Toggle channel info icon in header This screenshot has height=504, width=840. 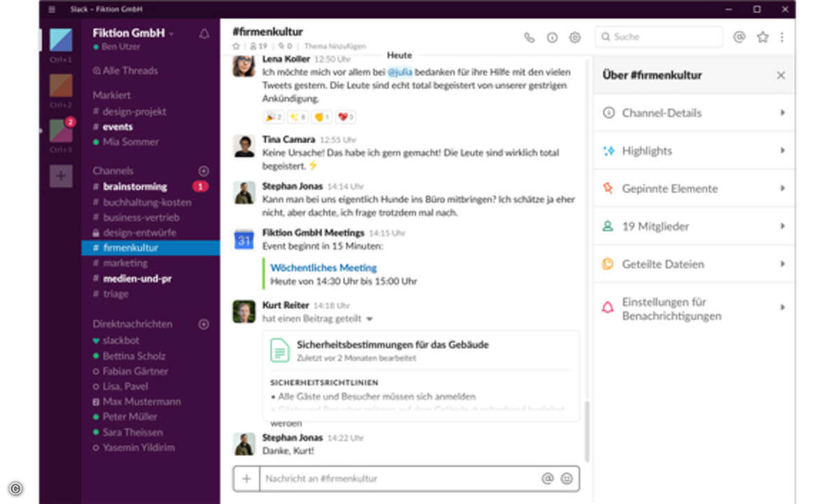pos(552,38)
